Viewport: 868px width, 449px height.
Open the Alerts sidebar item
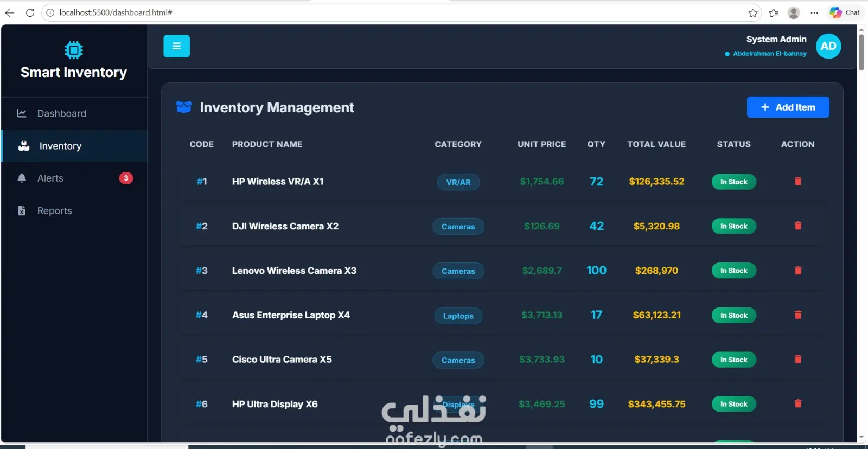click(74, 178)
